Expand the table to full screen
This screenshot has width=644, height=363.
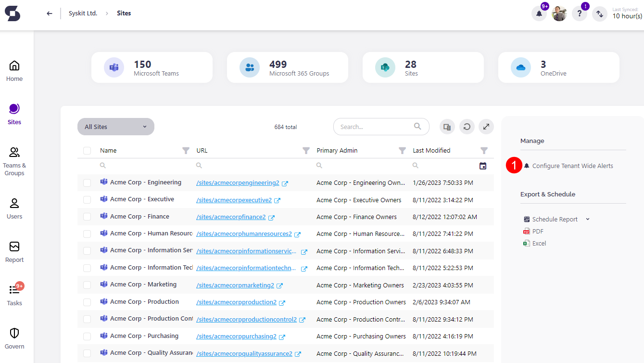tap(486, 127)
